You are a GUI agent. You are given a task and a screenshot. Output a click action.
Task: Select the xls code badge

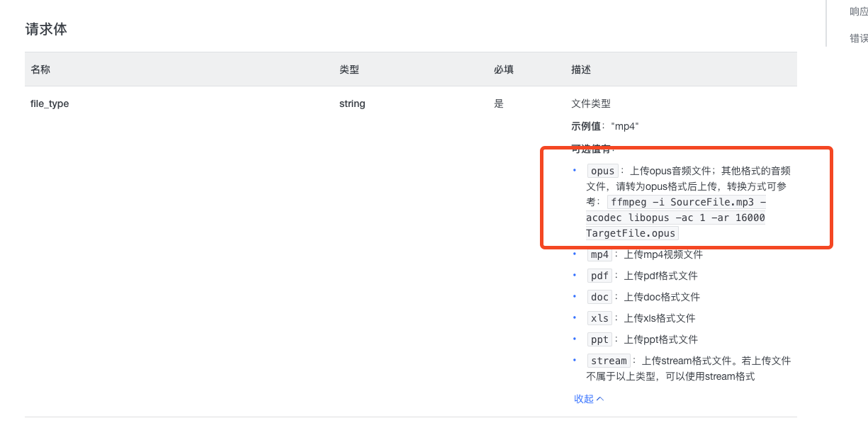pos(599,318)
